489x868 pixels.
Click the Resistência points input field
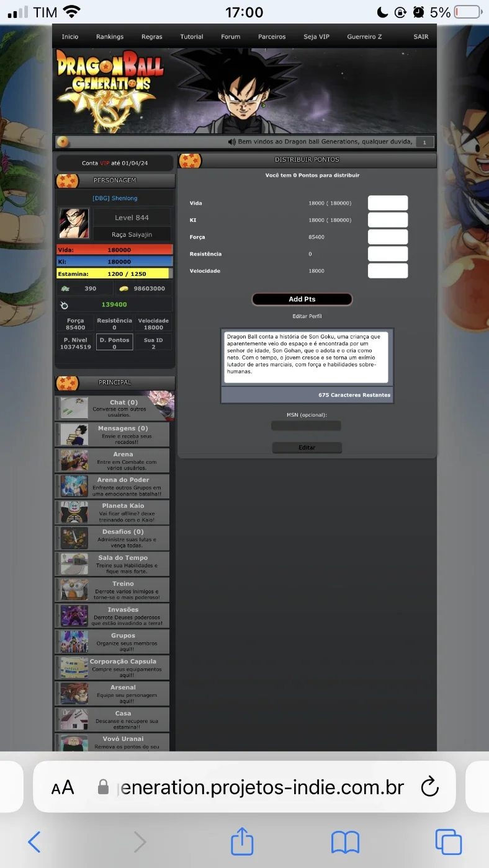point(388,254)
